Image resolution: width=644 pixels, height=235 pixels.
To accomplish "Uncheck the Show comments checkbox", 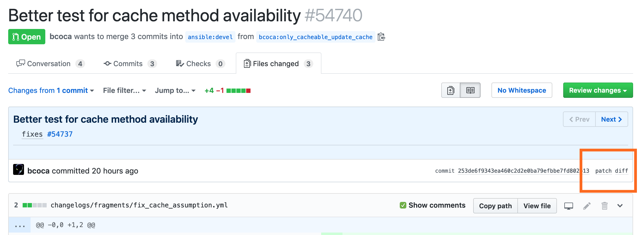I will coord(403,205).
